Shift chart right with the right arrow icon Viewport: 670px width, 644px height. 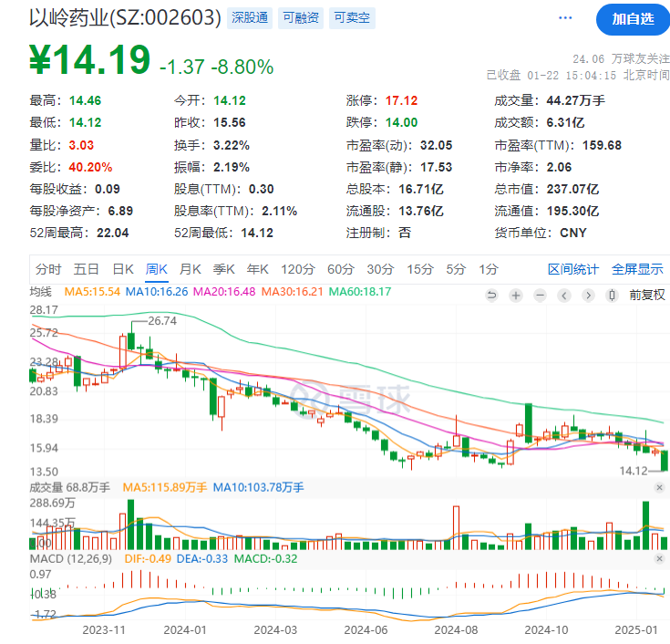click(x=588, y=295)
